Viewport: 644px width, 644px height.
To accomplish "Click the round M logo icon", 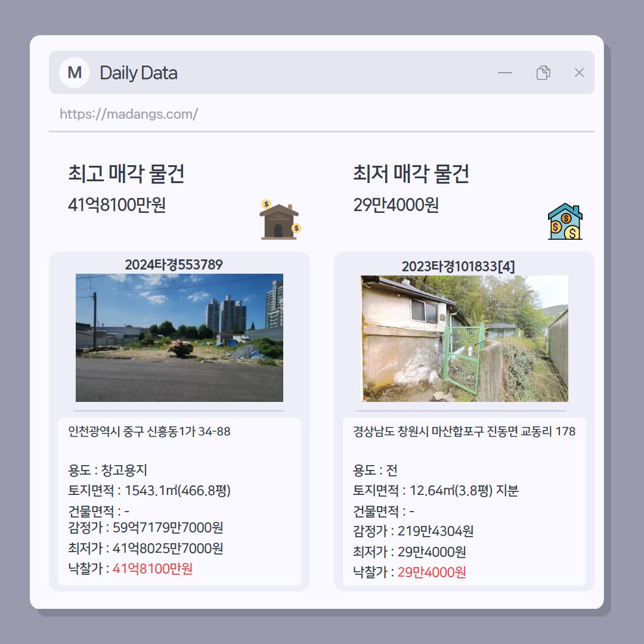I will 75,73.
